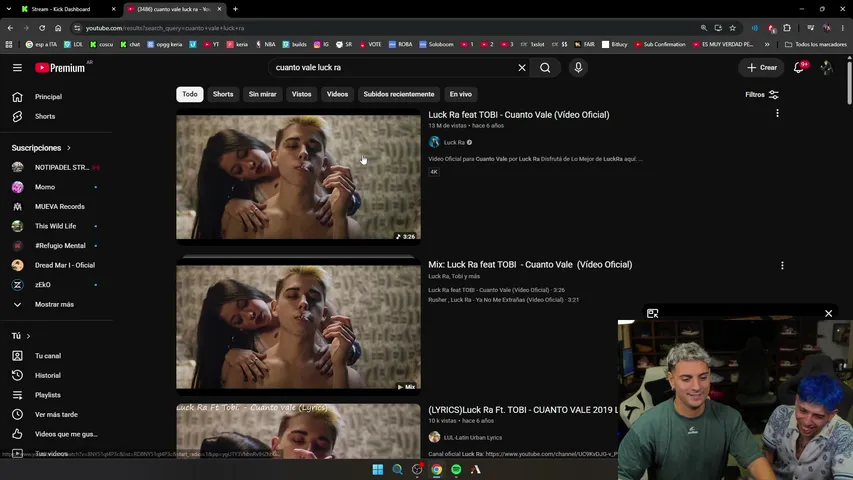Open Mix: Luck Ra feat TOBI title

(530, 264)
